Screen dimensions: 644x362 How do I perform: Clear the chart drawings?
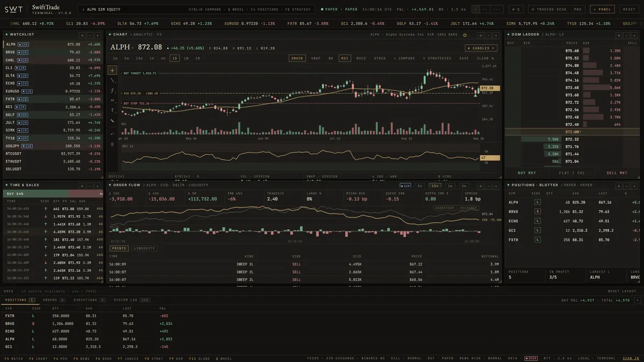(485, 58)
